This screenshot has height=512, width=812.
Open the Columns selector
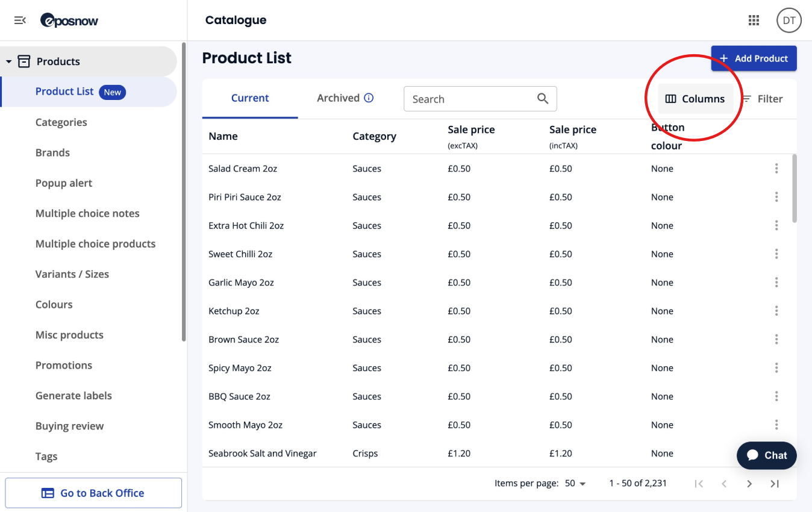tap(695, 99)
